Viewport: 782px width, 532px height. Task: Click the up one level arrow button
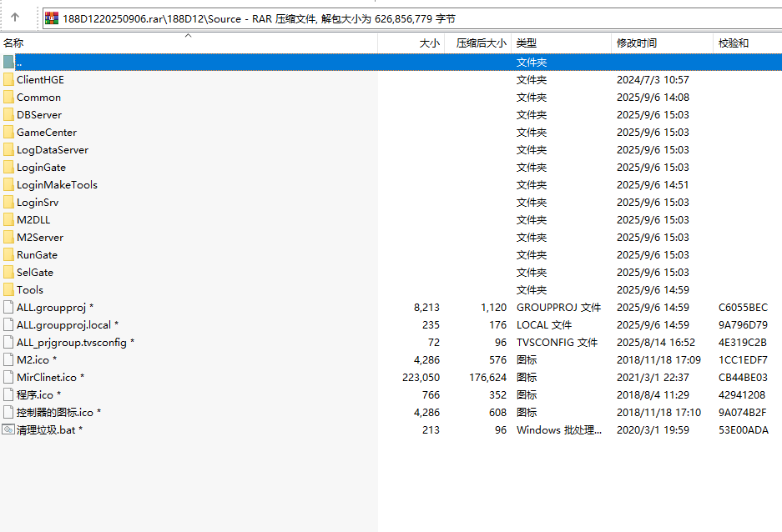[x=16, y=17]
